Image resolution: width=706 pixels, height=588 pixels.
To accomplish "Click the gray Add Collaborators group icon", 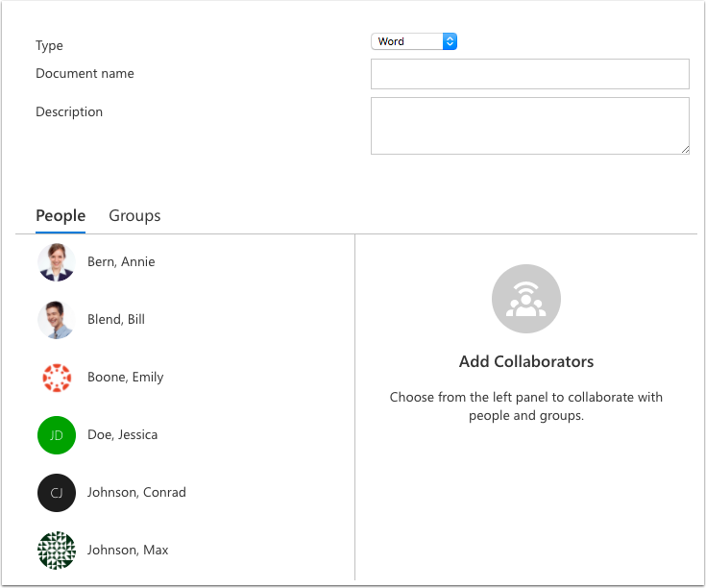I will click(x=526, y=299).
